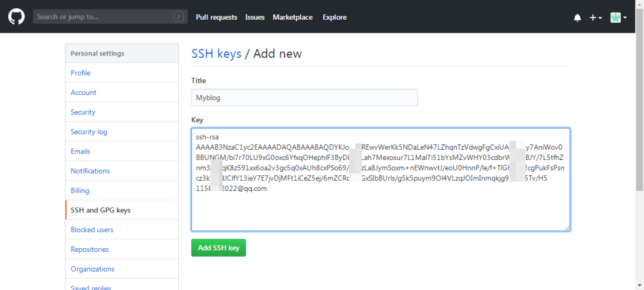
Task: Open the notifications bell icon
Action: [x=577, y=18]
